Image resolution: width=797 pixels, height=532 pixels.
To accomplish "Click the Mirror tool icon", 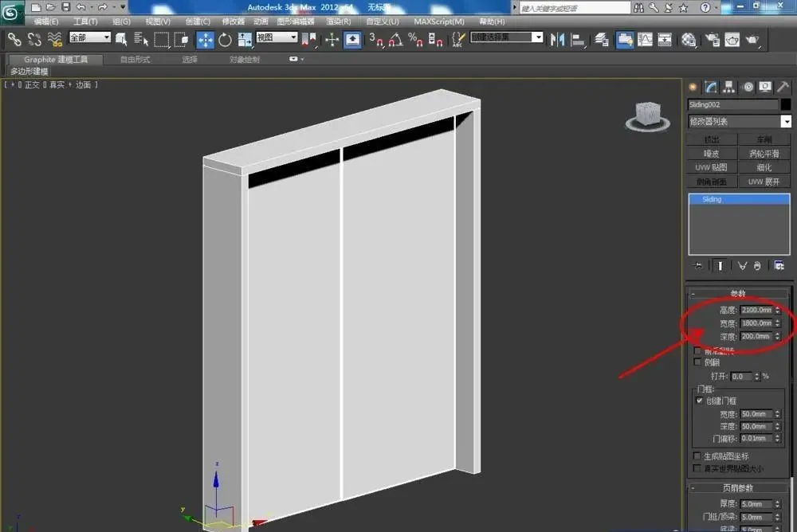I will click(558, 40).
